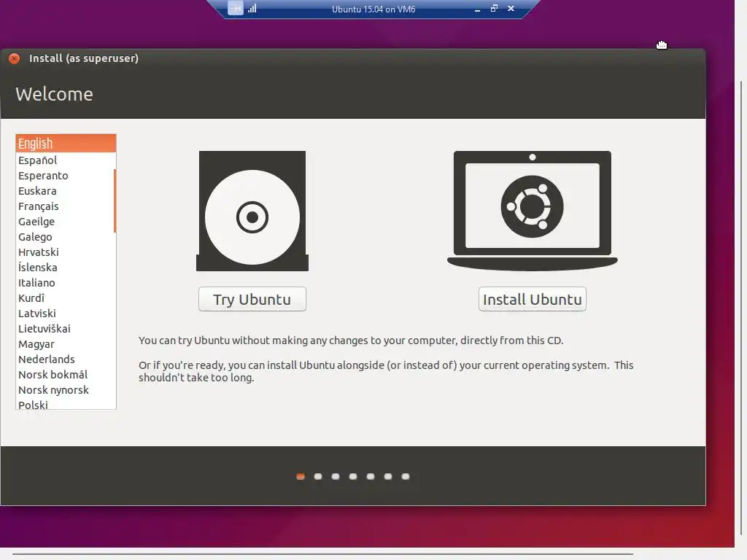Click the Install Ubuntu button
This screenshot has width=747, height=560.
click(532, 299)
